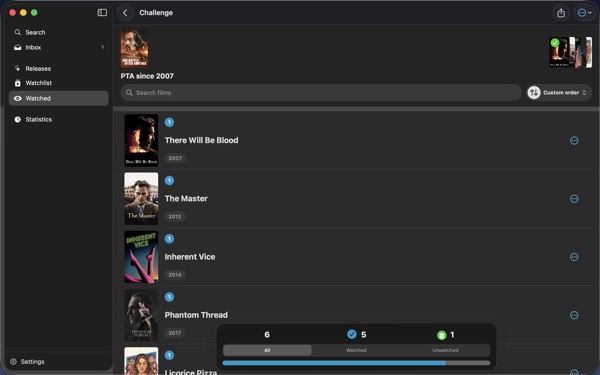Click the sort direction arrows icon
The width and height of the screenshot is (600, 375).
[534, 93]
